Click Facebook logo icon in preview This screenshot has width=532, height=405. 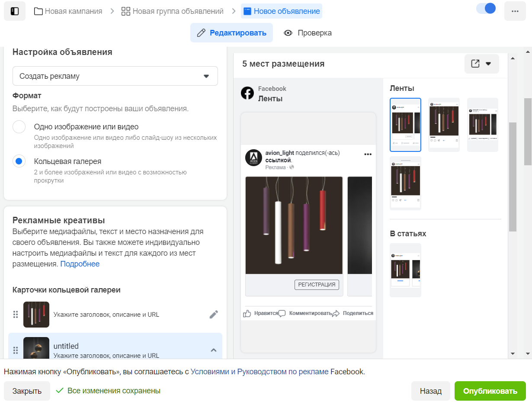click(x=247, y=93)
